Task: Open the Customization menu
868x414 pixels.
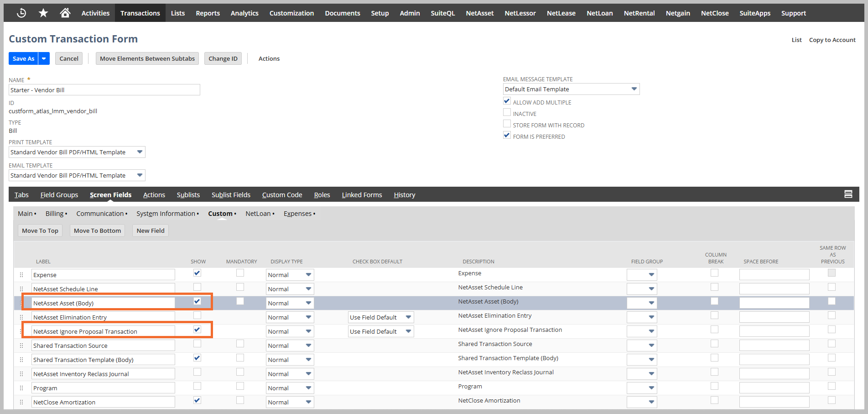Action: [x=291, y=13]
